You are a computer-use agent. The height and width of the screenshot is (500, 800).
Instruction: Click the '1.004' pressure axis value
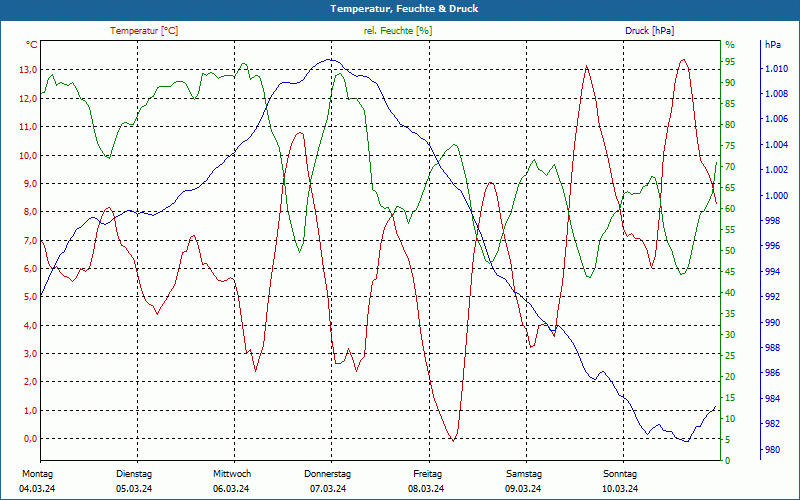776,145
